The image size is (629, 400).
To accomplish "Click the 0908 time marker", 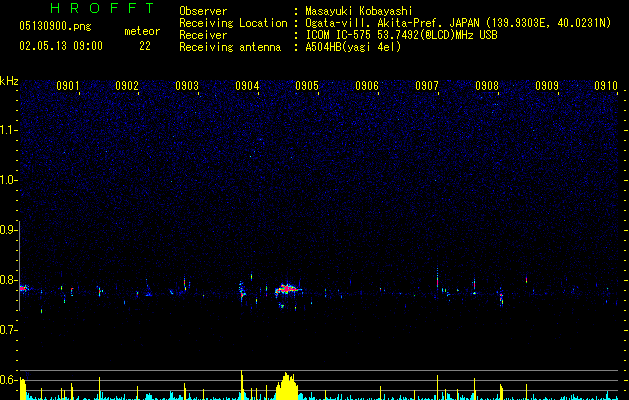I will click(x=487, y=86).
